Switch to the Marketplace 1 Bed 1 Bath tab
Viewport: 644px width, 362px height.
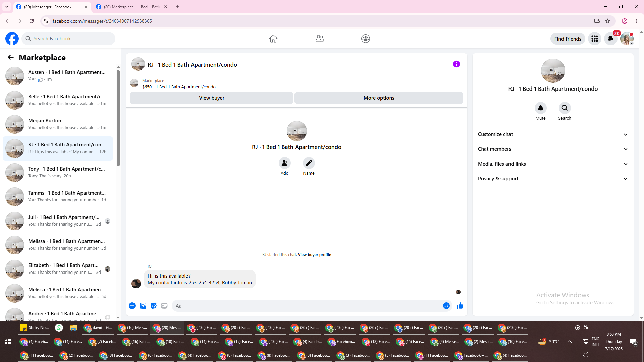[x=132, y=7]
